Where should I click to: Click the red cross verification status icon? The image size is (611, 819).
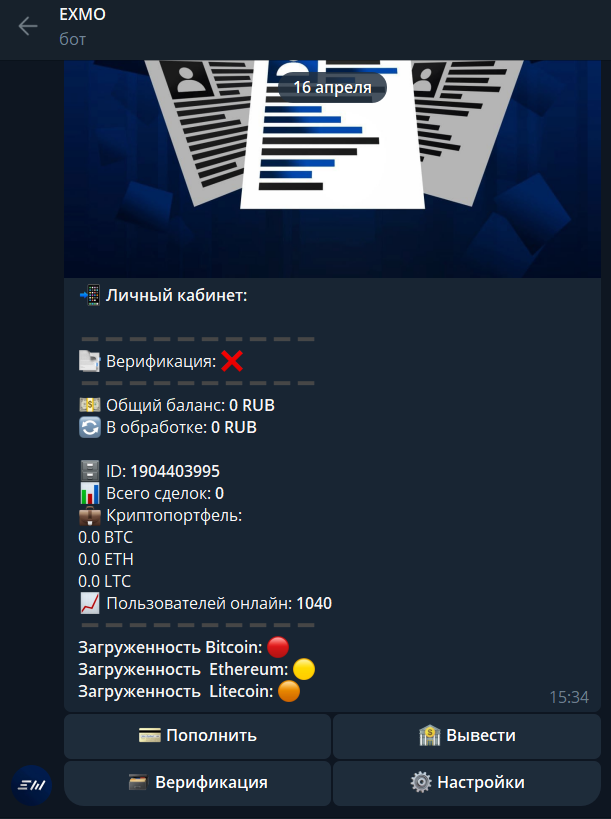pyautogui.click(x=232, y=361)
